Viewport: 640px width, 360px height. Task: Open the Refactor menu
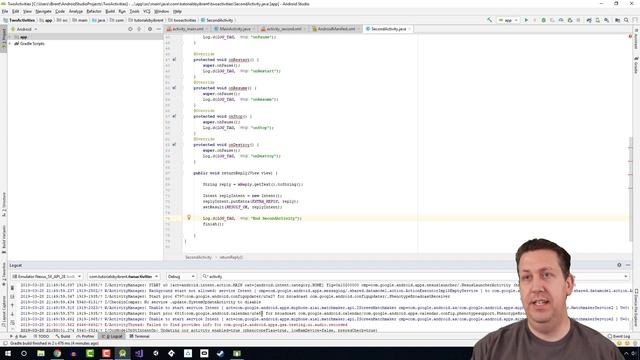[x=93, y=11]
